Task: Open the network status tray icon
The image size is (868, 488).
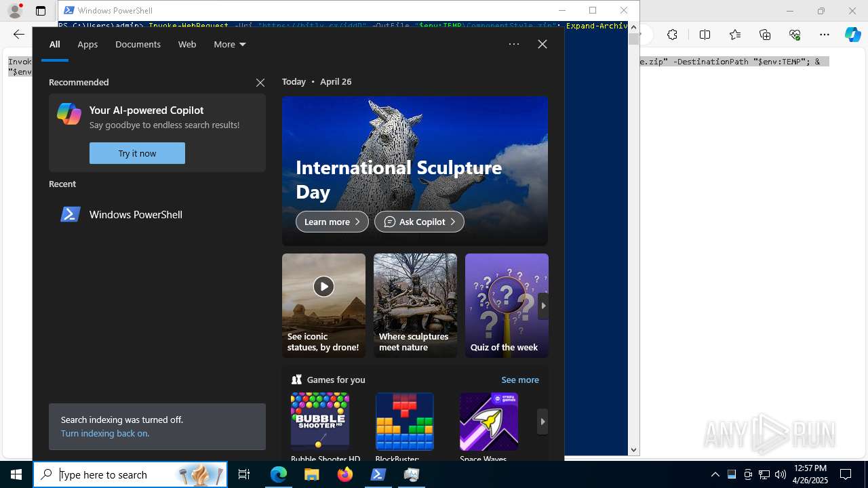Action: (764, 474)
